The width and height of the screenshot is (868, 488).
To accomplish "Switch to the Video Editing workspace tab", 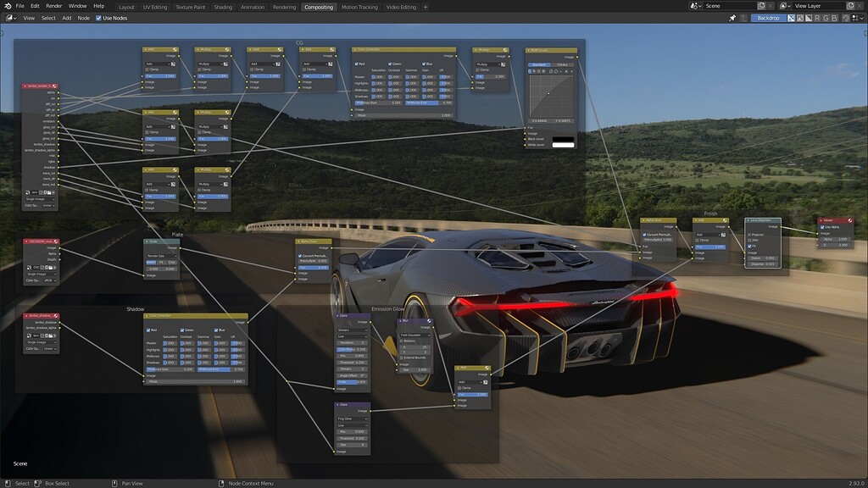I will [401, 7].
